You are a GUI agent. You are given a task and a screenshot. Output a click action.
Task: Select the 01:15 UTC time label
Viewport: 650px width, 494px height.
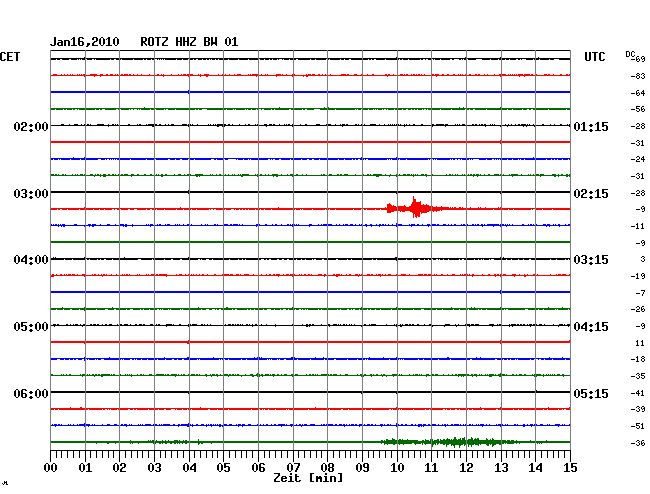[591, 126]
